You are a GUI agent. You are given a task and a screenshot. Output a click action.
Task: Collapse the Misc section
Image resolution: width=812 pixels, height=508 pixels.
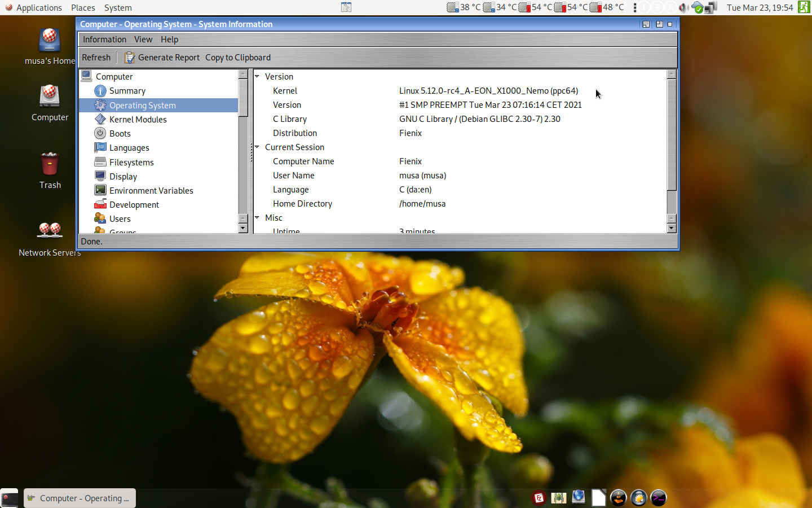[257, 217]
